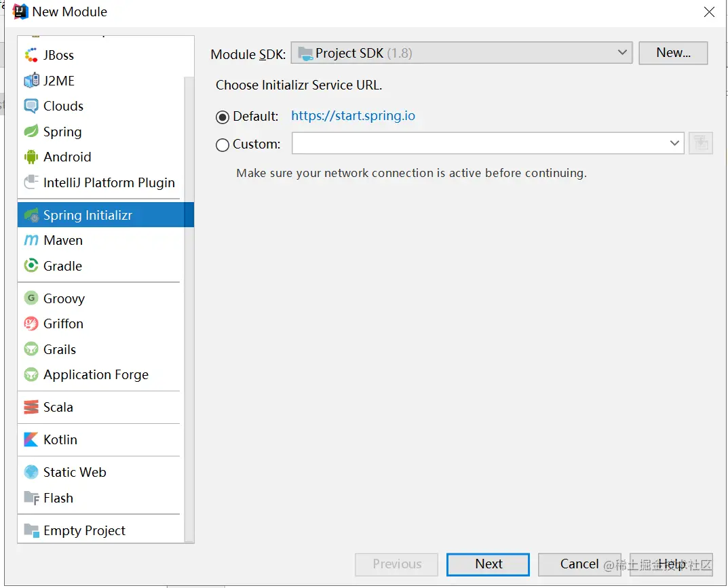Click the Groovy G icon

(31, 298)
